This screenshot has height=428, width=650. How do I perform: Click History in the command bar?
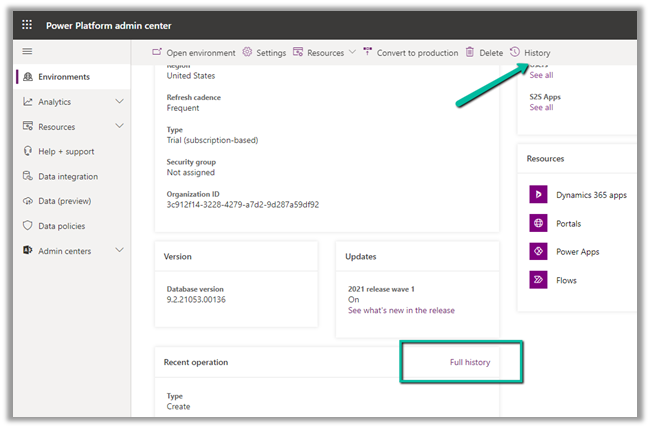pyautogui.click(x=530, y=53)
